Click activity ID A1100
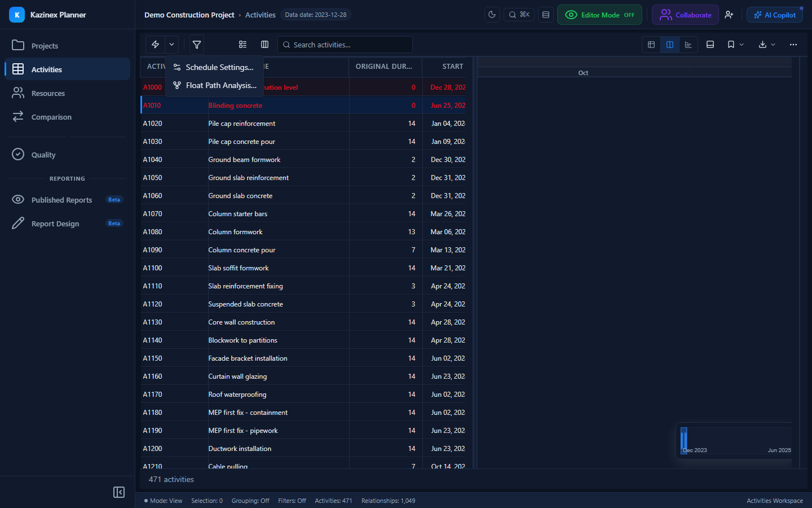The image size is (812, 508). (x=152, y=268)
